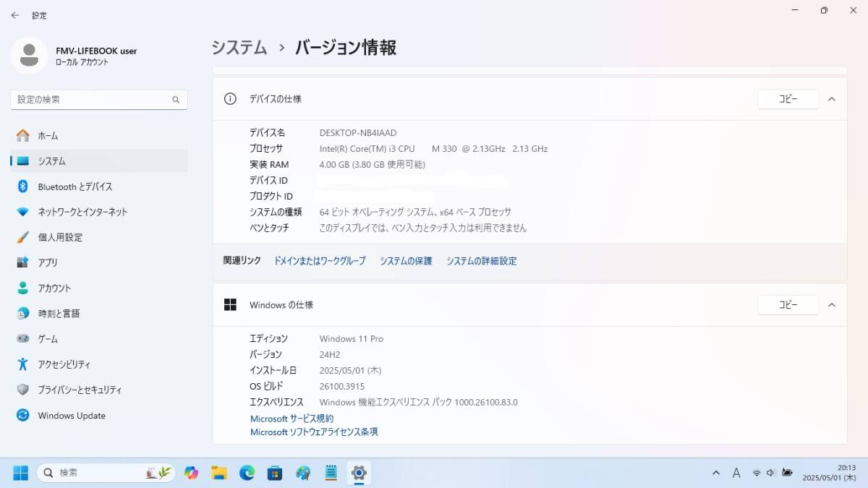Screen dimensions: 868x488
Task: Click the Windows 機能エクスペリエンス パック value
Action: 419,403
